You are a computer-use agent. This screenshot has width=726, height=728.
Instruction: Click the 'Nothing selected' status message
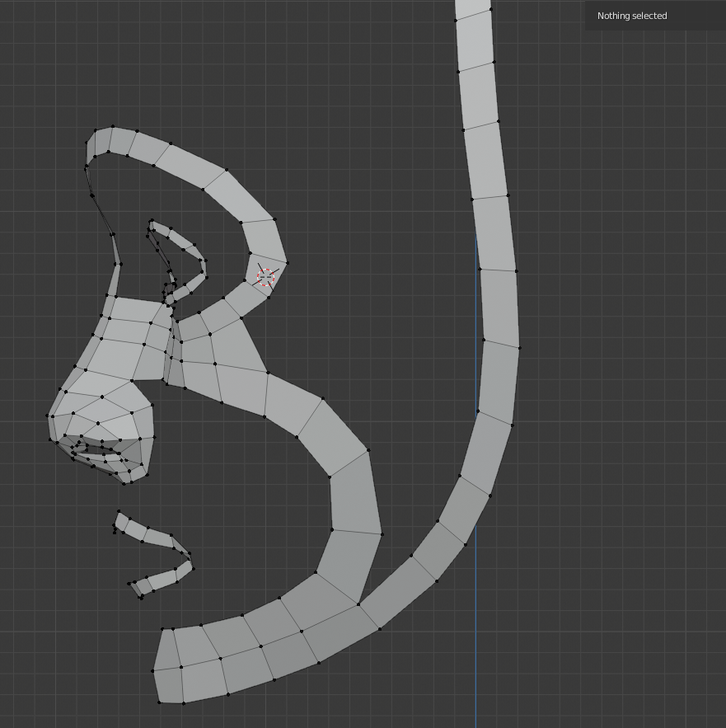(x=632, y=16)
